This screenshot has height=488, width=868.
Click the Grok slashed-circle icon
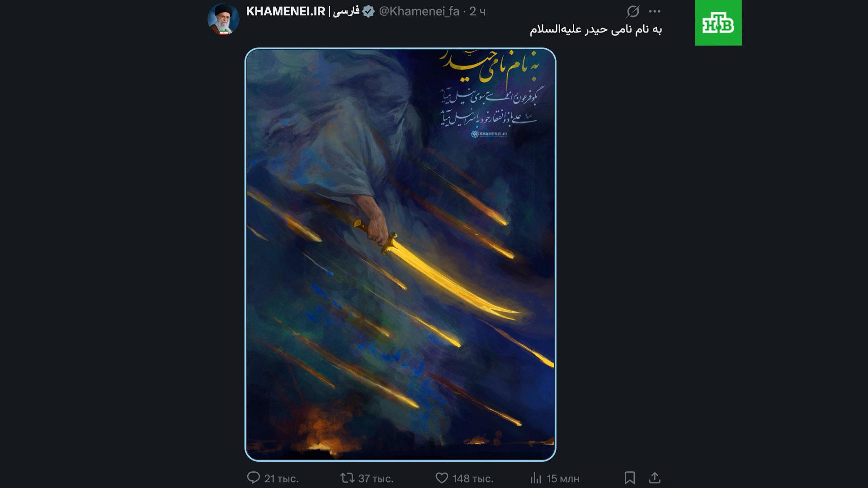click(x=633, y=11)
